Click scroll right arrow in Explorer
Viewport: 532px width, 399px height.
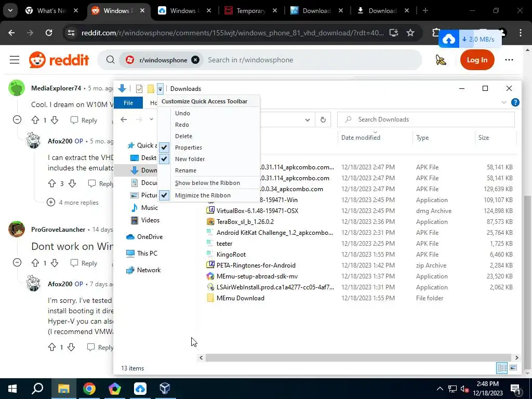(516, 357)
